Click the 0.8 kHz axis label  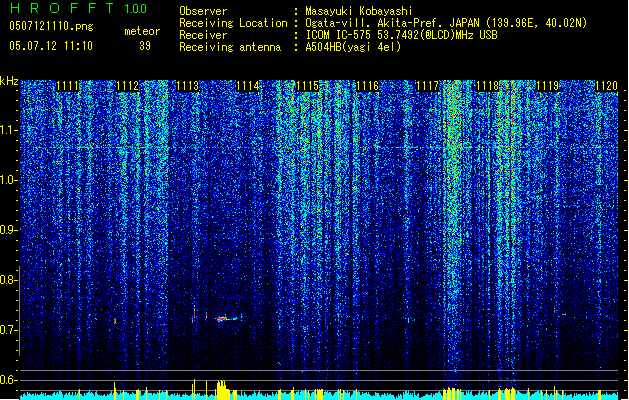point(9,280)
